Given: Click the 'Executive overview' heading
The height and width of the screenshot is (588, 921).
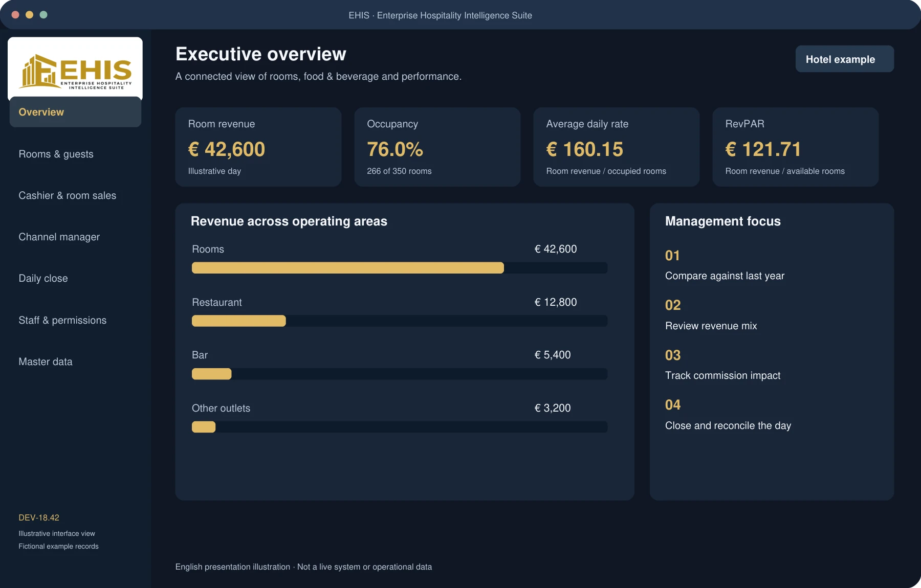Looking at the screenshot, I should click(x=261, y=54).
